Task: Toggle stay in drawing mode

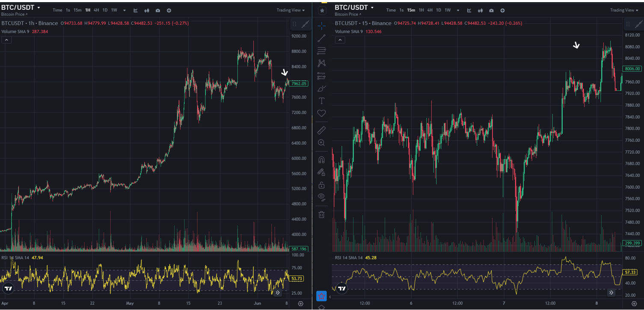Action: (x=322, y=172)
